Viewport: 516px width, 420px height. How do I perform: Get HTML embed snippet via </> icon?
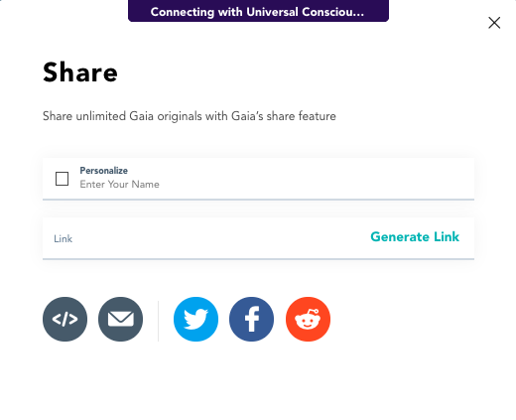point(64,319)
